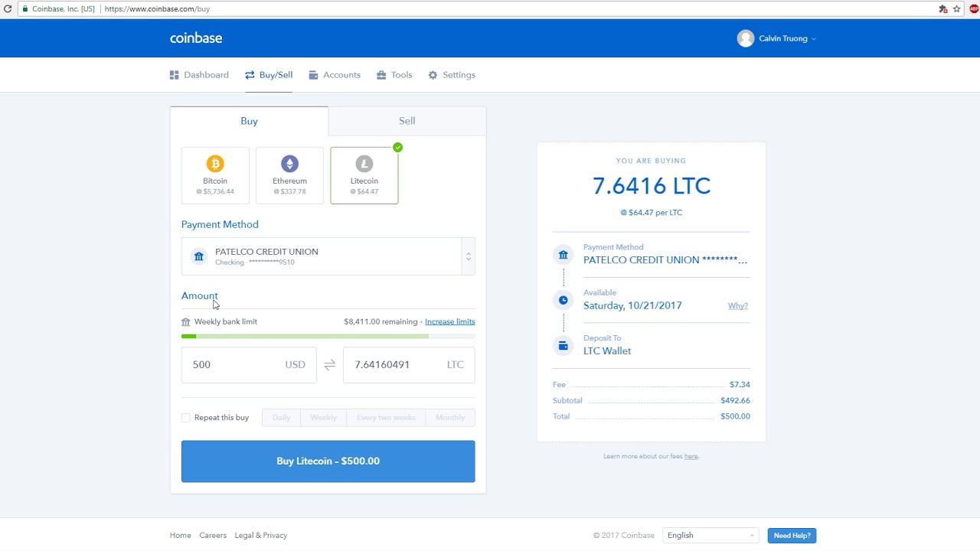Click the Dashboard grid icon
This screenshot has height=551, width=980.
coord(175,75)
